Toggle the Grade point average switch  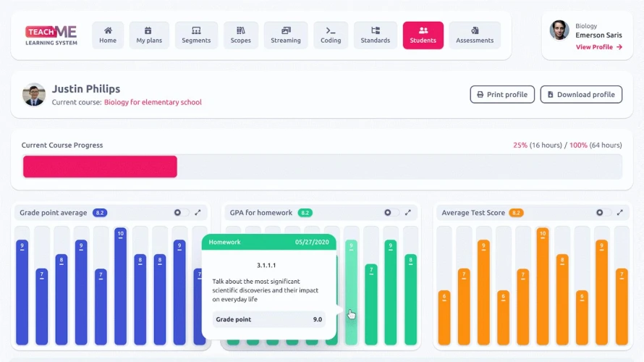(x=181, y=212)
